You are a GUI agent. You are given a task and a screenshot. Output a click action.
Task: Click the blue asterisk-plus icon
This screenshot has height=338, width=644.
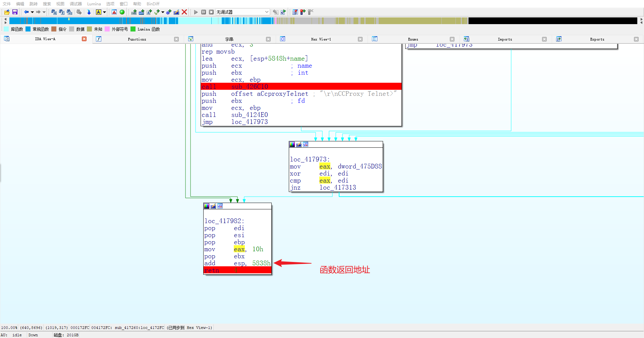tap(169, 12)
